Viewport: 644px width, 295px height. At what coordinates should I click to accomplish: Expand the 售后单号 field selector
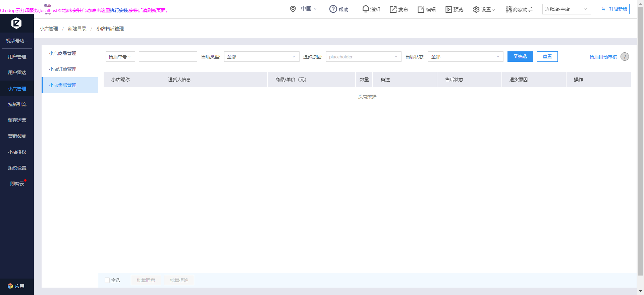pyautogui.click(x=120, y=57)
